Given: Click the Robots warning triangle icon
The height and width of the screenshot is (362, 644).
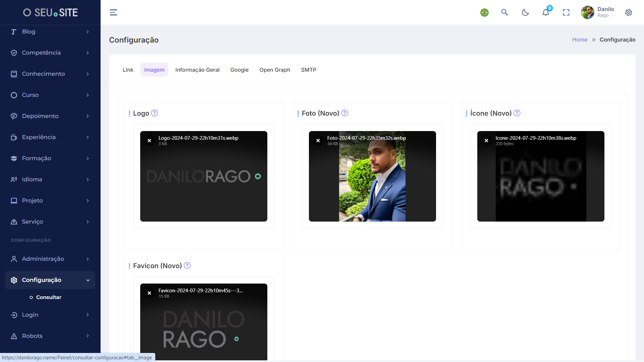Looking at the screenshot, I should point(14,336).
